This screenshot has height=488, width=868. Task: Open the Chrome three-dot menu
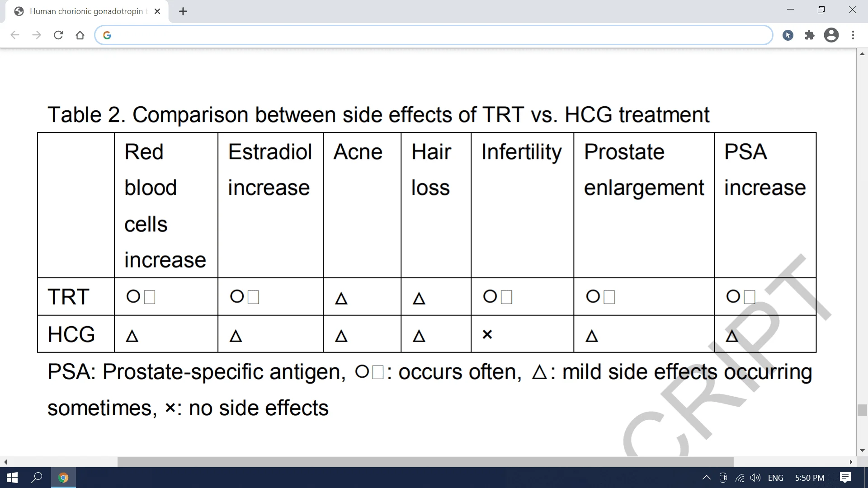point(853,35)
